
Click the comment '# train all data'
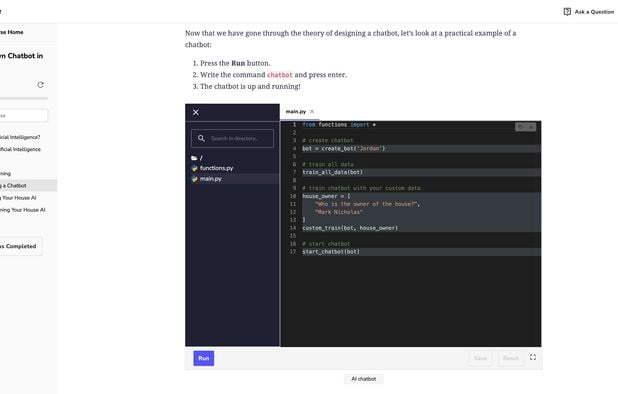coord(328,164)
